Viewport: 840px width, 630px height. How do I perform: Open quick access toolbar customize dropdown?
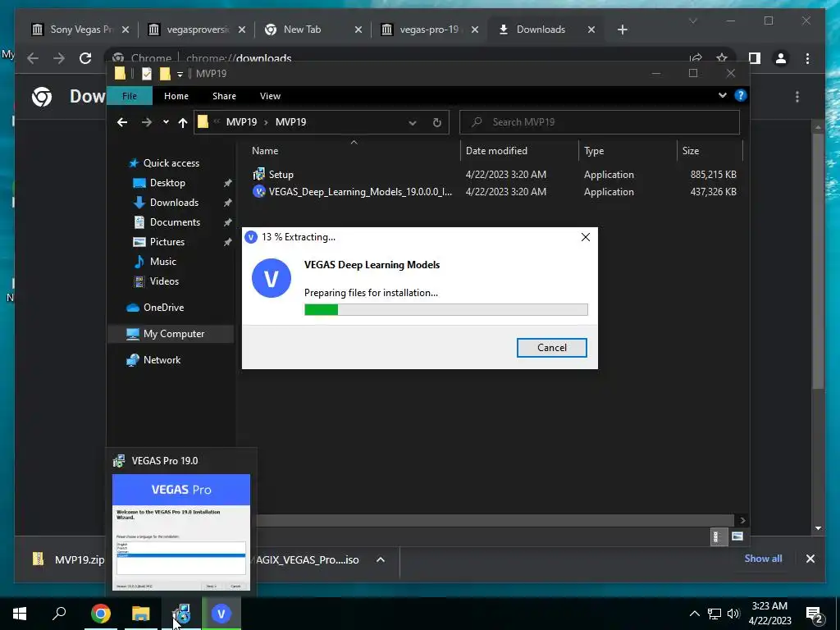pos(180,74)
